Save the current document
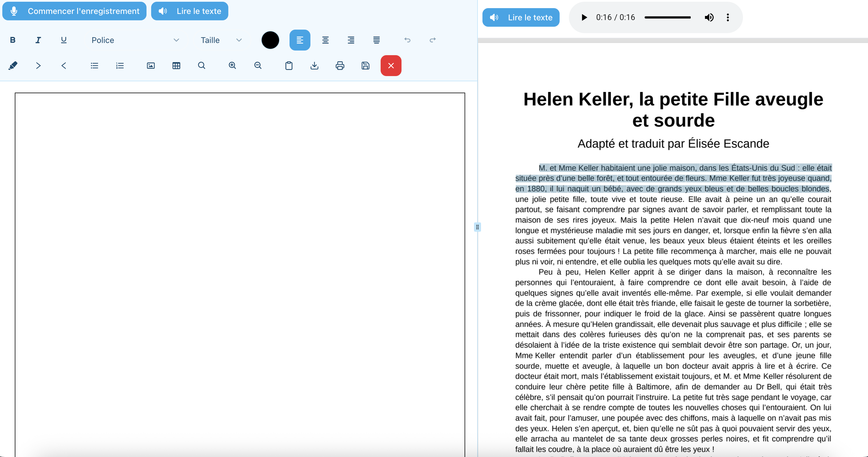This screenshot has width=868, height=457. [365, 65]
